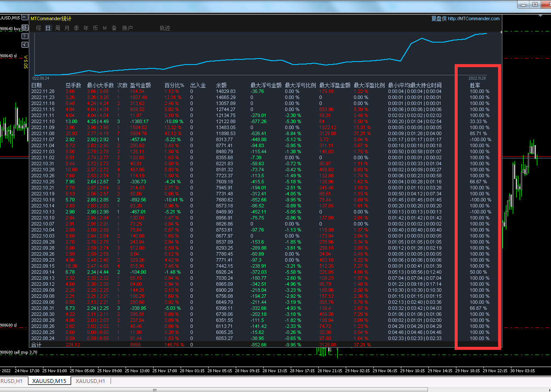Open the MTCommander.com website link
This screenshot has width=551, height=392.
point(474,19)
